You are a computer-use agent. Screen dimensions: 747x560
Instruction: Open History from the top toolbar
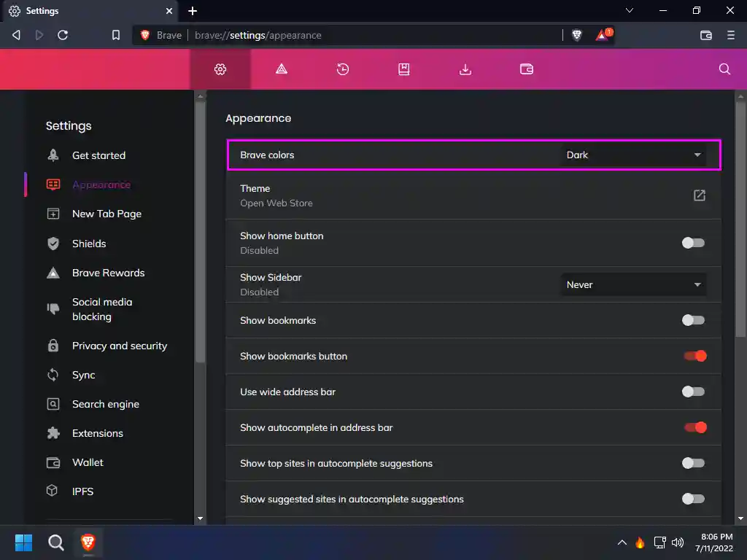click(x=342, y=69)
